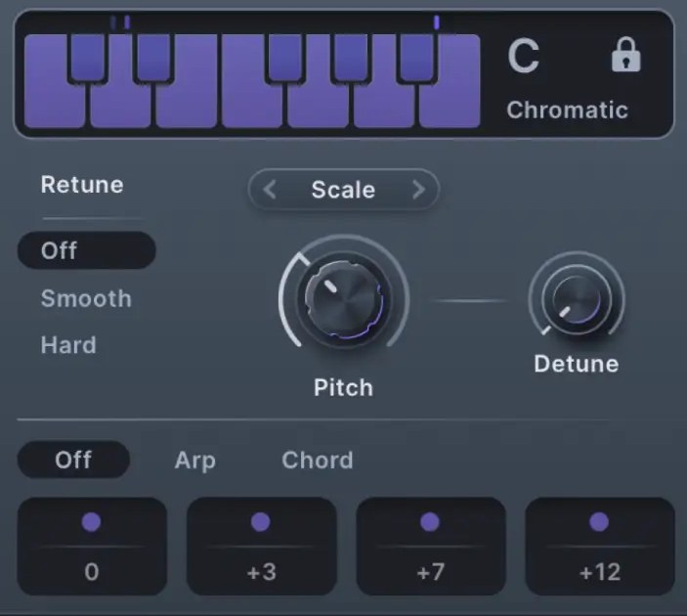Toggle the A white key on keyboard
The height and width of the screenshot is (616, 687).
pos(384,106)
